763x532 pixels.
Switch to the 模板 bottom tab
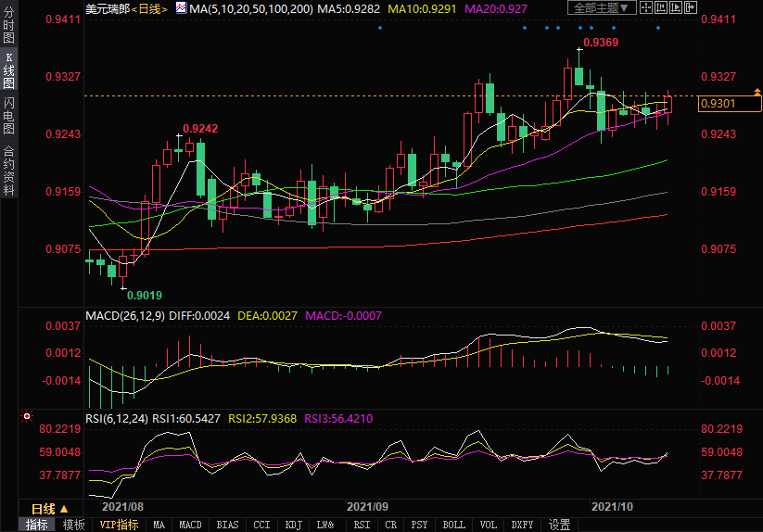coord(73,525)
